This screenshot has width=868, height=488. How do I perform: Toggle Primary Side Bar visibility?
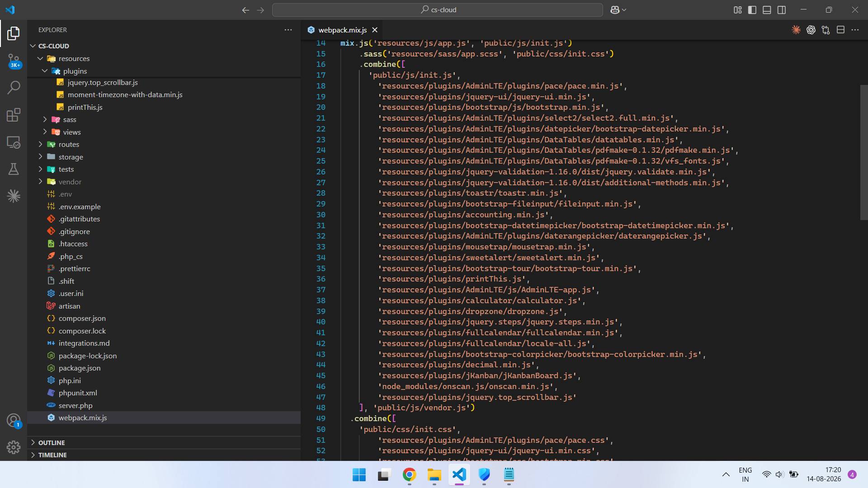752,10
